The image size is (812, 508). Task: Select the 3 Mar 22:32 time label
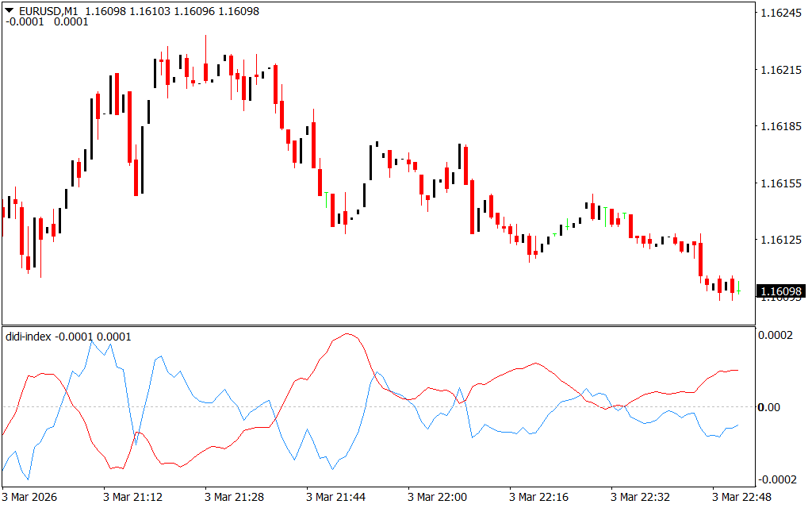coord(640,497)
